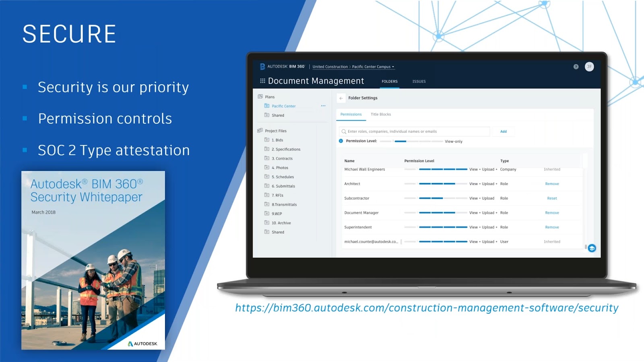Click the michael.counte@autodesk.co... user entry

(371, 242)
